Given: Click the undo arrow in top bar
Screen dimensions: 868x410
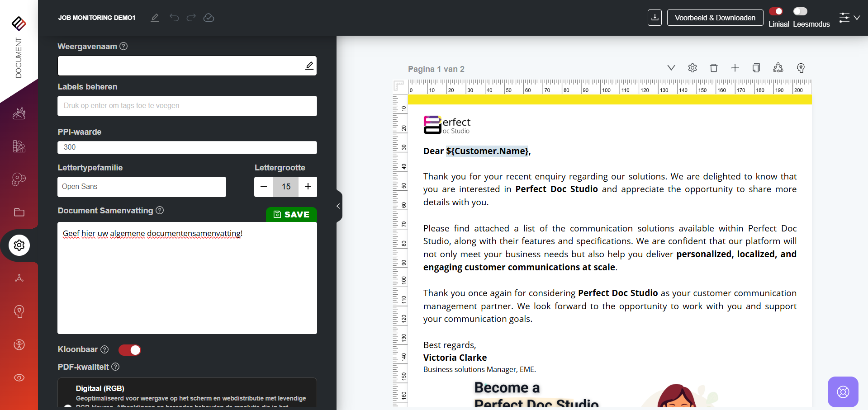Looking at the screenshot, I should click(x=174, y=18).
